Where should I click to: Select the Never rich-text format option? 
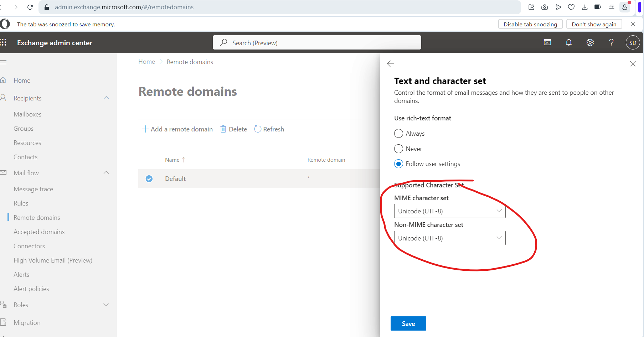398,149
